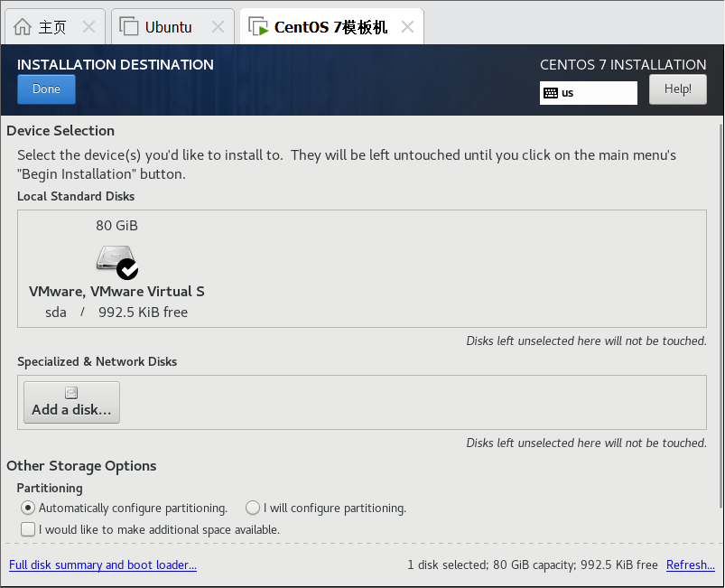Viewport: 725px width, 588px height.
Task: Click the CENTOS 7 INSTALLATION heading
Action: pyautogui.click(x=623, y=64)
